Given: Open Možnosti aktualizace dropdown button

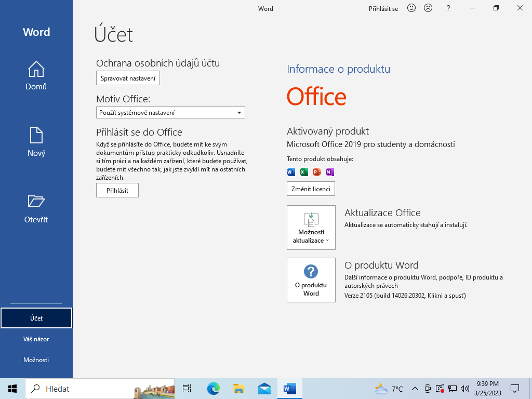Looking at the screenshot, I should point(311,228).
